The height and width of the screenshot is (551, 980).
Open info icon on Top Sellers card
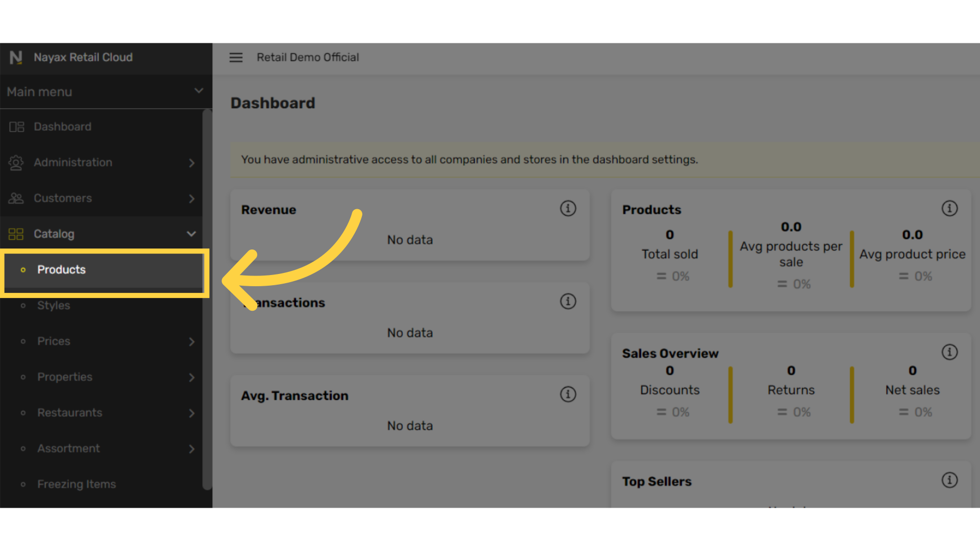949,480
